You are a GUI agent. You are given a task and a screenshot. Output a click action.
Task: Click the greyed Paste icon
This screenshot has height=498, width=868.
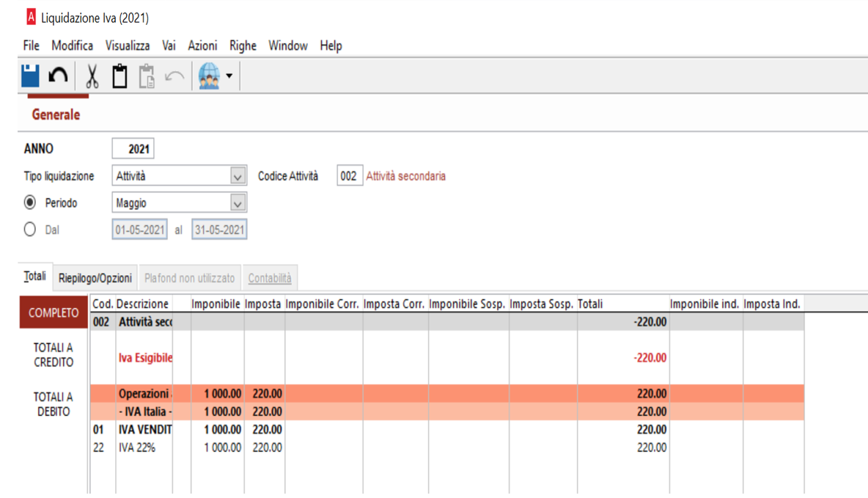tap(147, 76)
